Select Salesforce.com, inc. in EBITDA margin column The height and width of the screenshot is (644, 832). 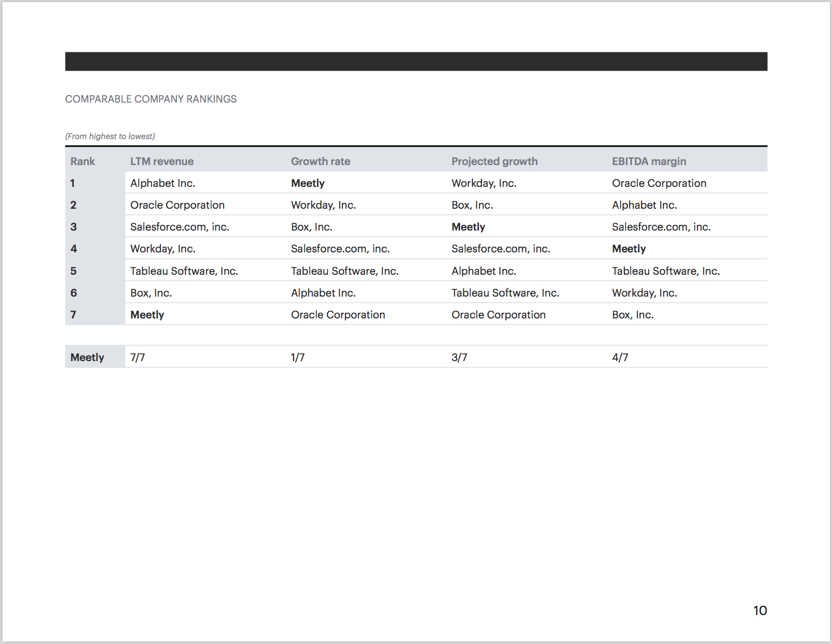[x=661, y=227]
